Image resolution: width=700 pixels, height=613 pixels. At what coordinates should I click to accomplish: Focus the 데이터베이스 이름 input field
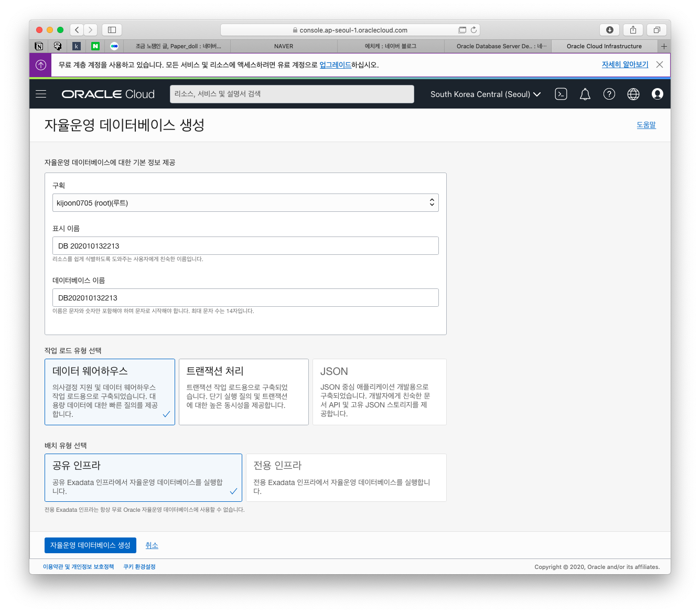click(x=245, y=298)
